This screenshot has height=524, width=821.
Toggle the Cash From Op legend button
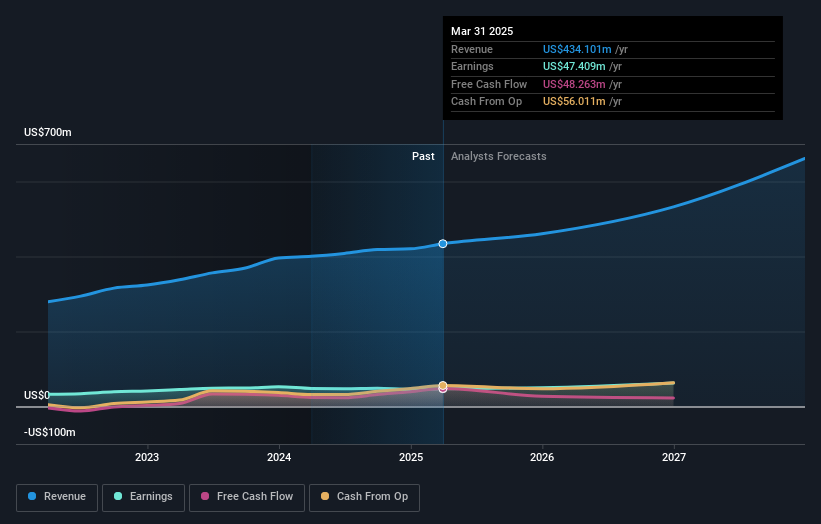[364, 497]
